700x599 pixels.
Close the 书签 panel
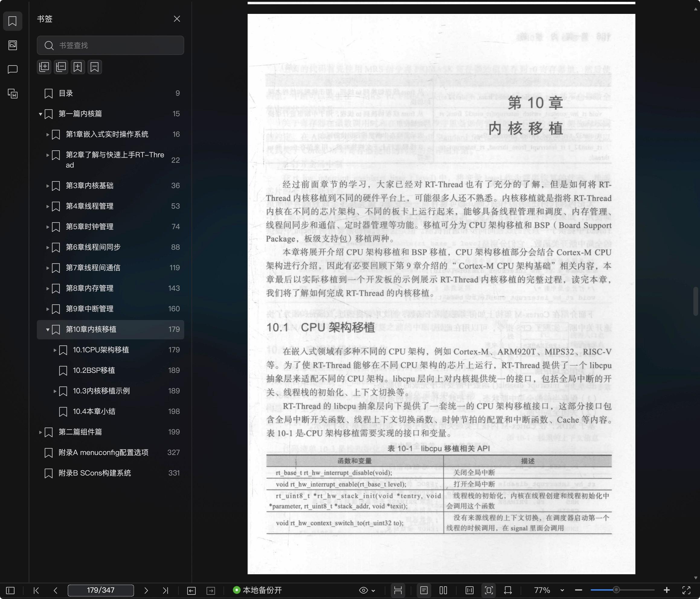click(x=177, y=19)
